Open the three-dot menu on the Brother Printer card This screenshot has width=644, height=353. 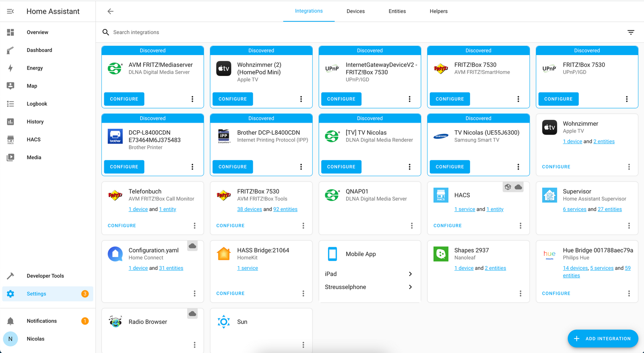[x=192, y=167]
